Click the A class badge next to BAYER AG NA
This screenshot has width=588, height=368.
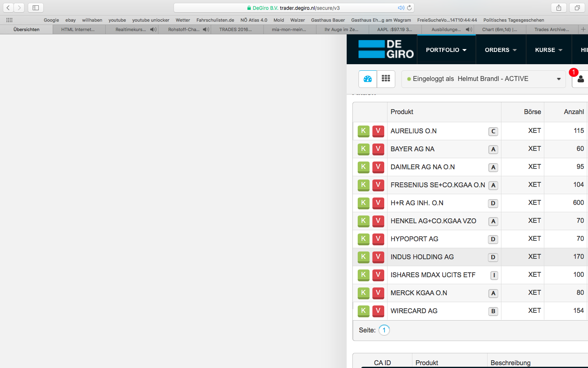pyautogui.click(x=493, y=149)
